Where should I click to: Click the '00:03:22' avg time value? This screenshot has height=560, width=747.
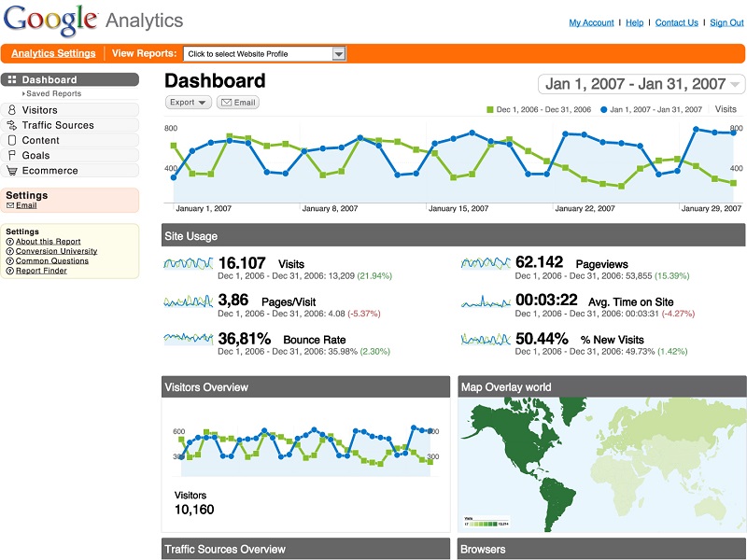click(x=546, y=300)
